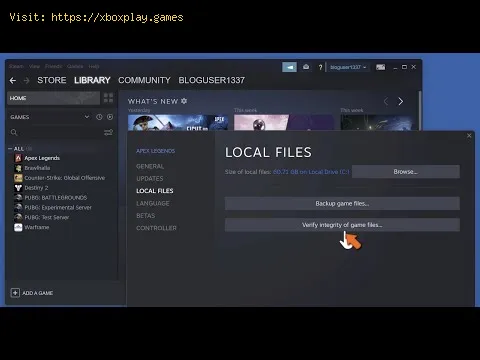The height and width of the screenshot is (360, 480).
Task: Open the BLOGUSER1337 profile tab
Action: tap(212, 80)
